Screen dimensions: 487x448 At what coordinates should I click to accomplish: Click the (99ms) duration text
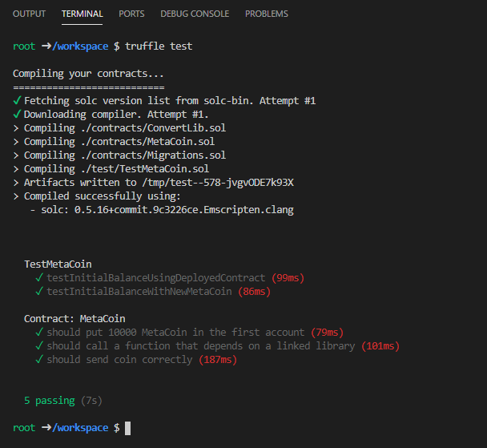(x=288, y=278)
